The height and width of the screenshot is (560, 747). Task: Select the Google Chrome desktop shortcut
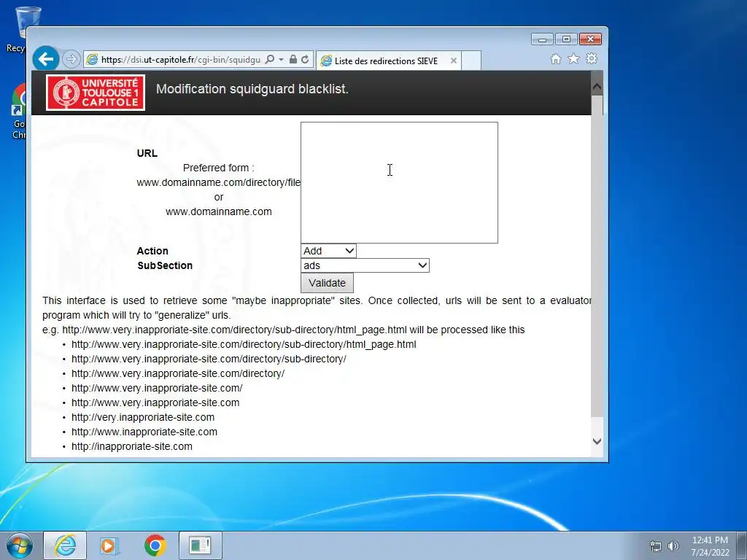point(18,112)
